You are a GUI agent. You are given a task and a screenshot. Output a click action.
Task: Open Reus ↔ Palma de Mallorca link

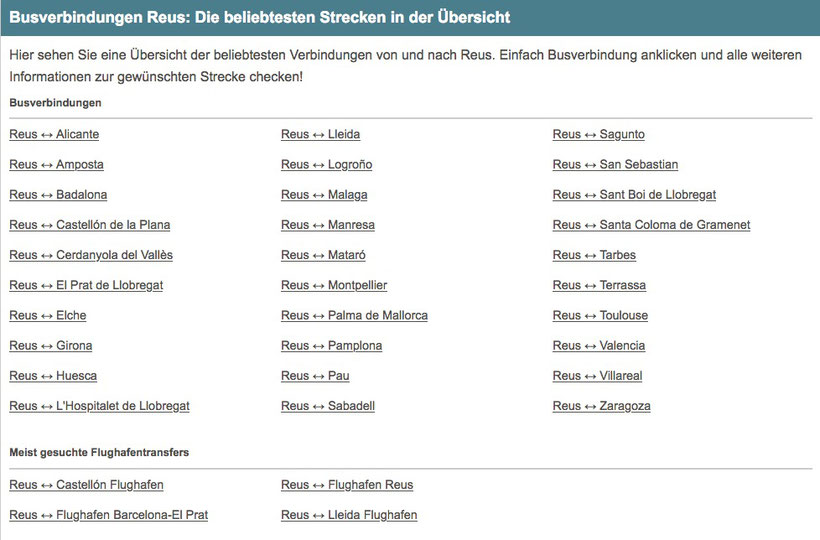pyautogui.click(x=354, y=315)
